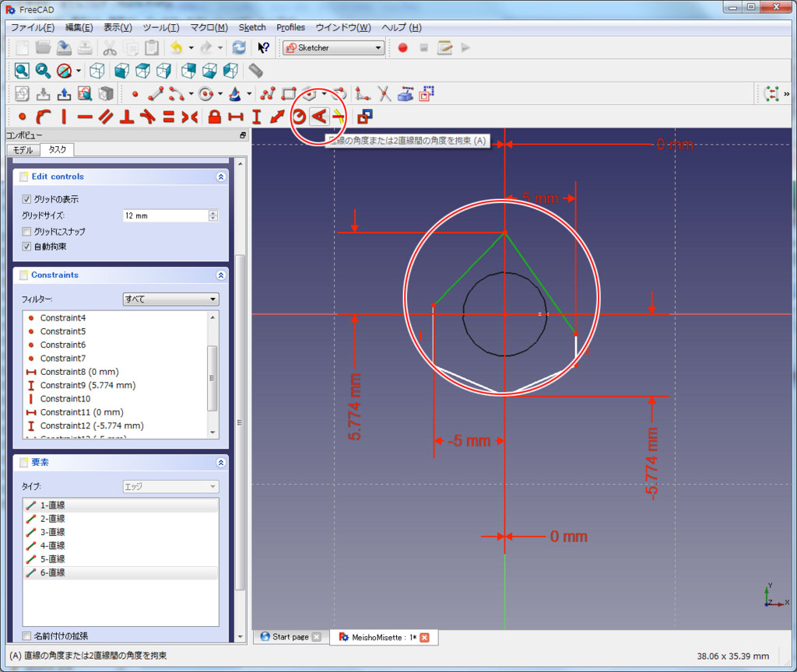Open the フィルター dropdown showing すべて
Image resolution: width=797 pixels, height=672 pixels.
click(x=170, y=299)
